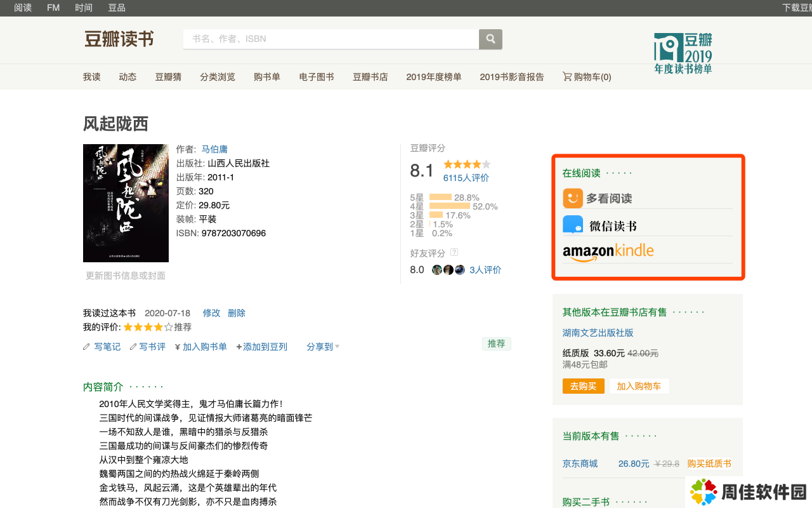Expand the 分享到 dropdown
The image size is (812, 508).
(323, 347)
